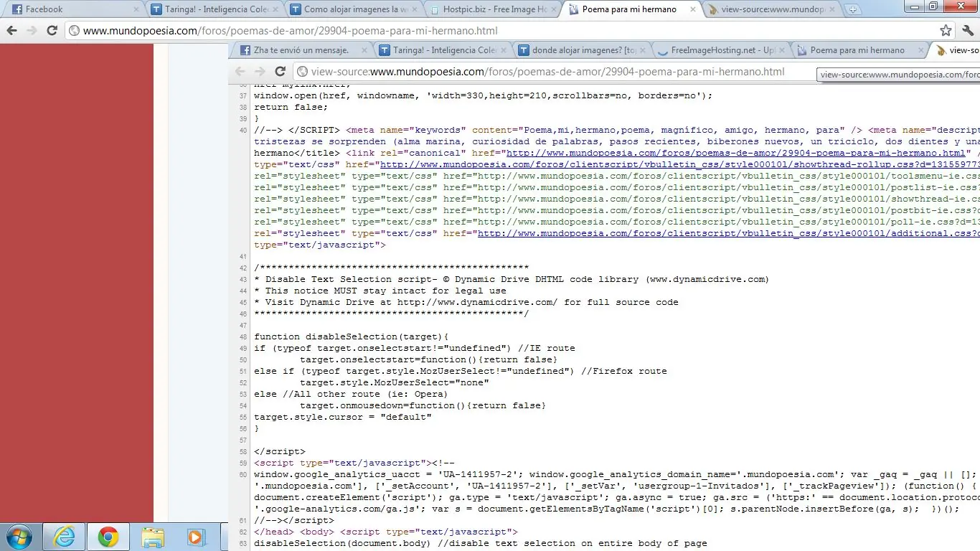Open Windows Media Player from the taskbar

(x=194, y=537)
